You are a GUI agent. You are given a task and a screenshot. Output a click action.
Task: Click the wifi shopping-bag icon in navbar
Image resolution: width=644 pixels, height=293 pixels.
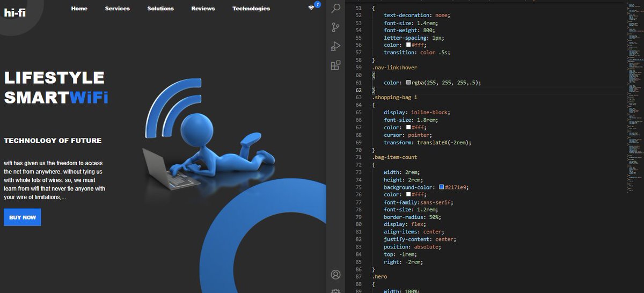(x=311, y=8)
